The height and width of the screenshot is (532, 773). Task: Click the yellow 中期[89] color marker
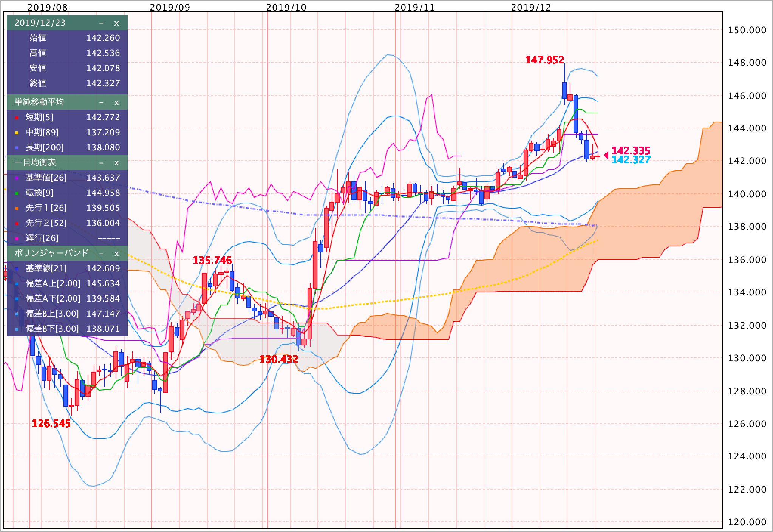tap(17, 133)
